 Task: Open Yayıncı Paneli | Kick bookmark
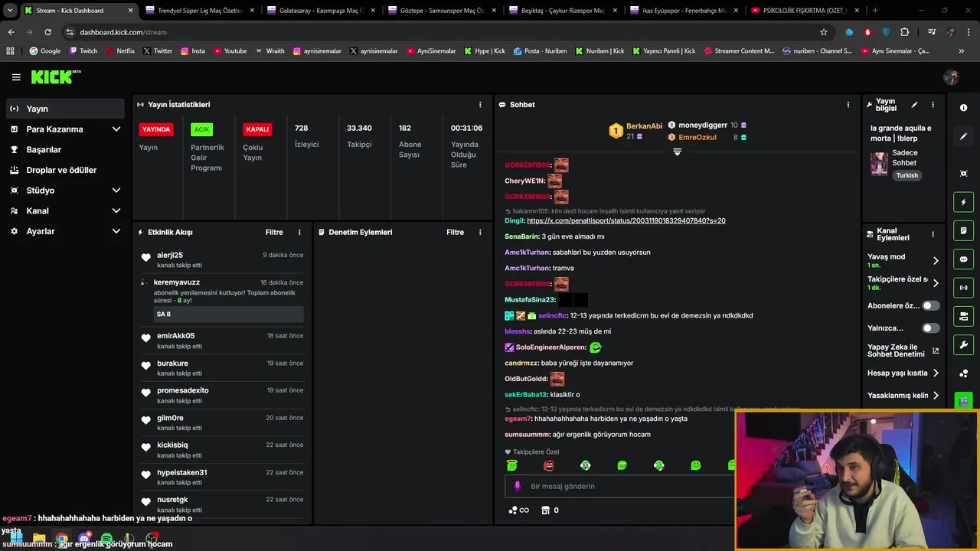664,51
